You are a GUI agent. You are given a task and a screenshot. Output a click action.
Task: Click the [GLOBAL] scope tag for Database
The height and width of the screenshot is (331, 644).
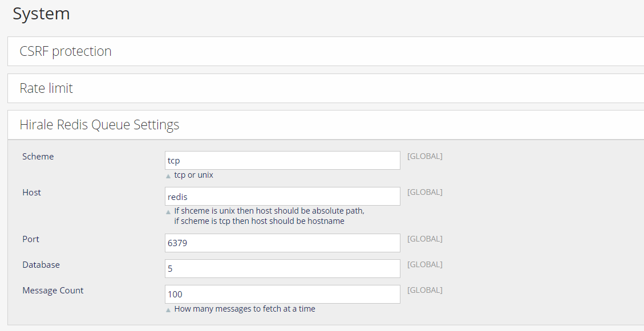coord(424,264)
